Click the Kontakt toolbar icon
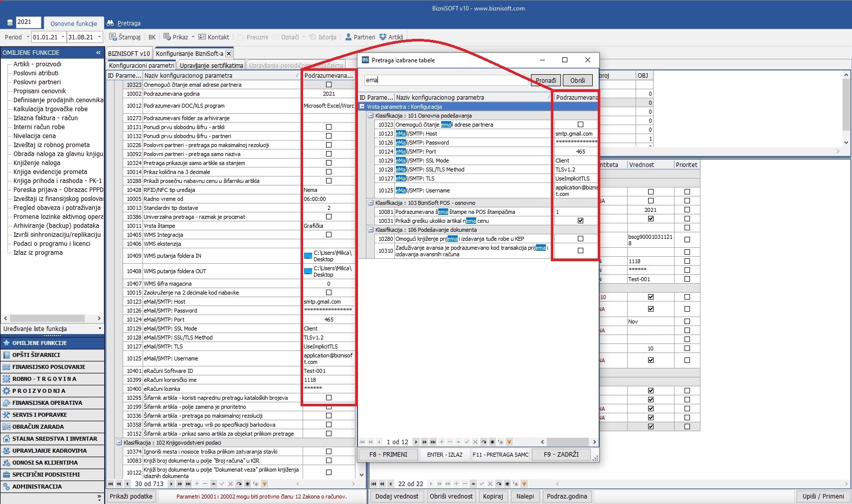852x504 pixels. [202, 37]
